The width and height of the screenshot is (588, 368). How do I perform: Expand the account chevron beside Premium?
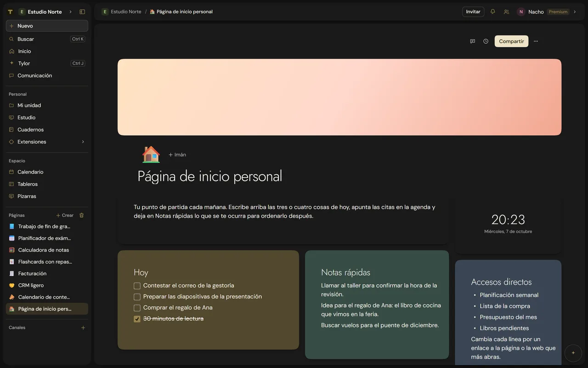(x=575, y=12)
